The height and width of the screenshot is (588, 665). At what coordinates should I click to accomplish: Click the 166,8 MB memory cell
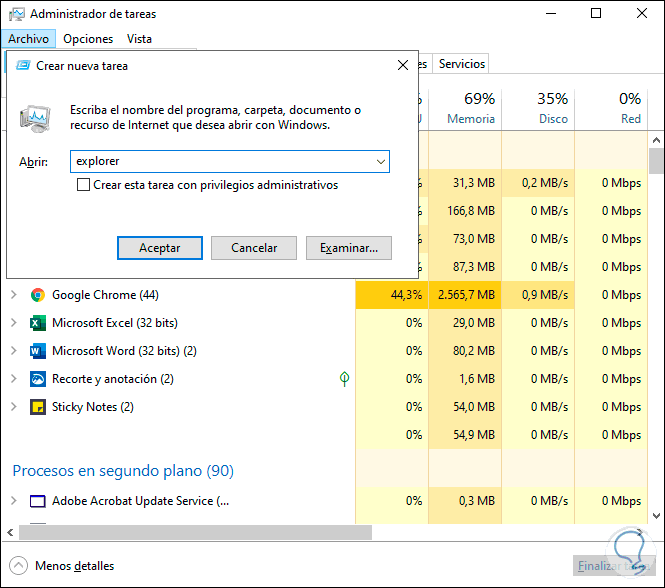tap(465, 211)
